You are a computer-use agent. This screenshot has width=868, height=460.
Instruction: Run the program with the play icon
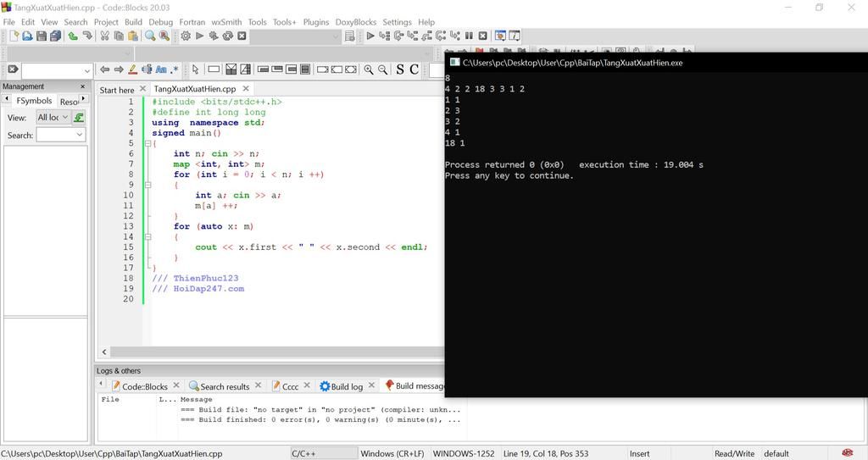coord(200,36)
